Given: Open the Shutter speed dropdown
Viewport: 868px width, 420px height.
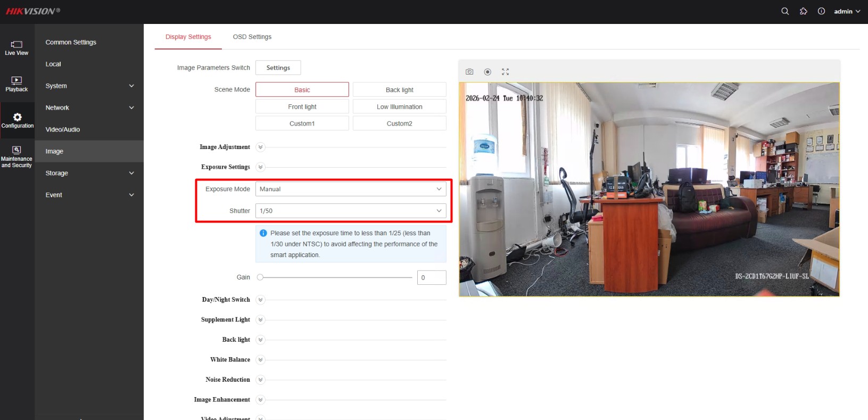Looking at the screenshot, I should [351, 211].
